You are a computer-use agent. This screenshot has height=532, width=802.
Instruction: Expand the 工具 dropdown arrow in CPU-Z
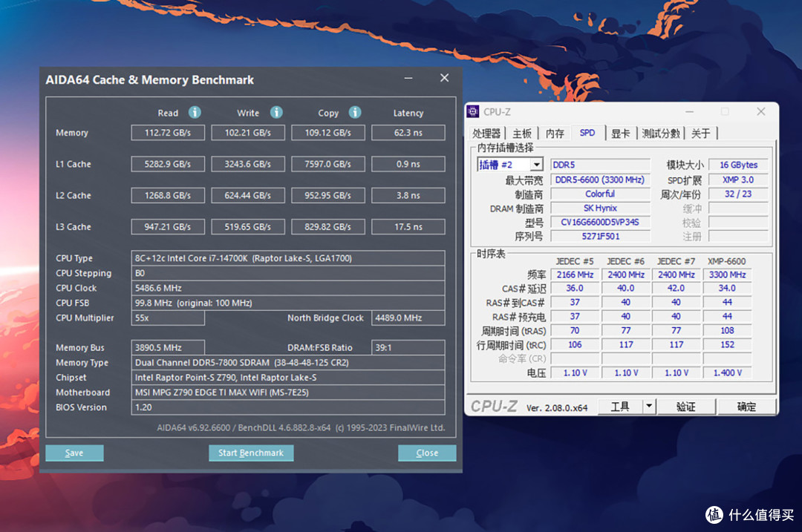(x=648, y=407)
